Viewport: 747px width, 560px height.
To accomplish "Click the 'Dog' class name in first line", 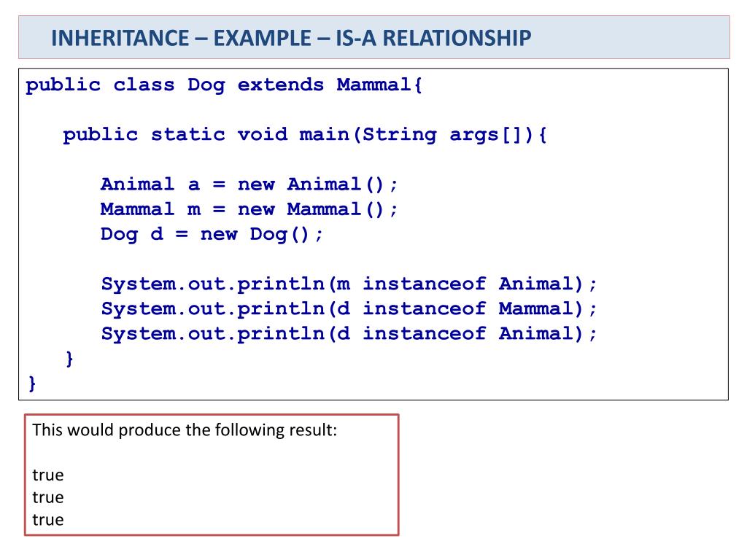I will click(x=206, y=86).
